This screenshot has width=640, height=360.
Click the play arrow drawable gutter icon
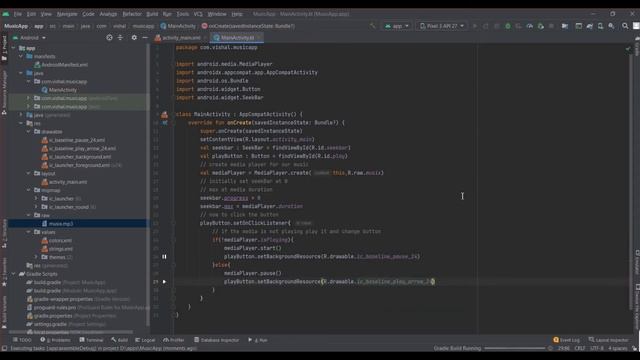click(164, 282)
